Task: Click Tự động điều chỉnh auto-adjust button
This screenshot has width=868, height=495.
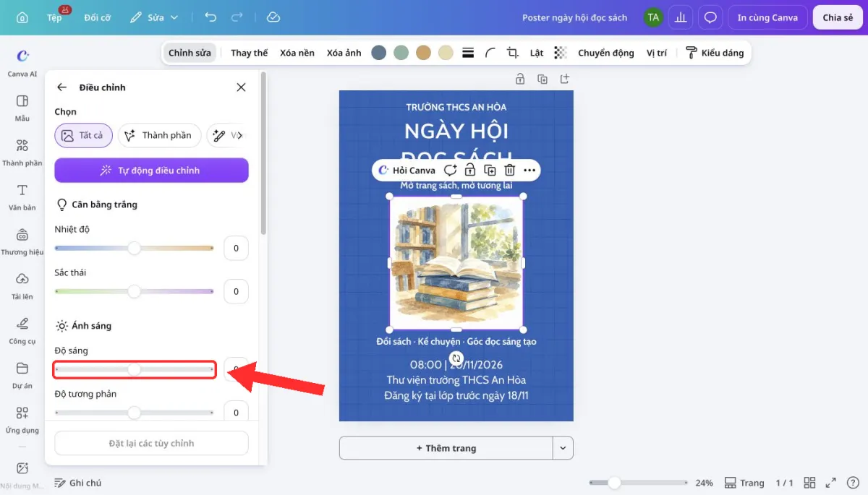Action: (152, 171)
